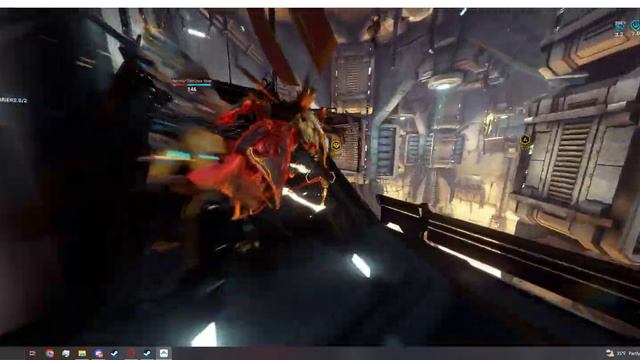Launch Google Chrome from the taskbar

(x=50, y=353)
